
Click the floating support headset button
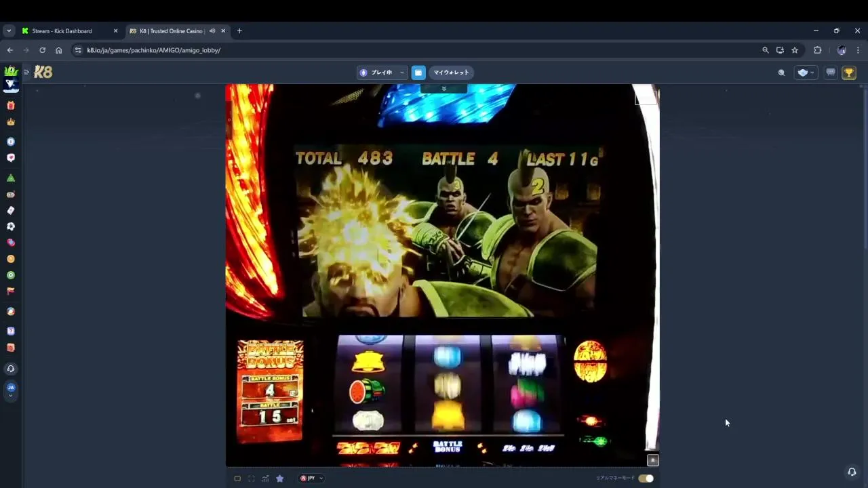point(852,472)
